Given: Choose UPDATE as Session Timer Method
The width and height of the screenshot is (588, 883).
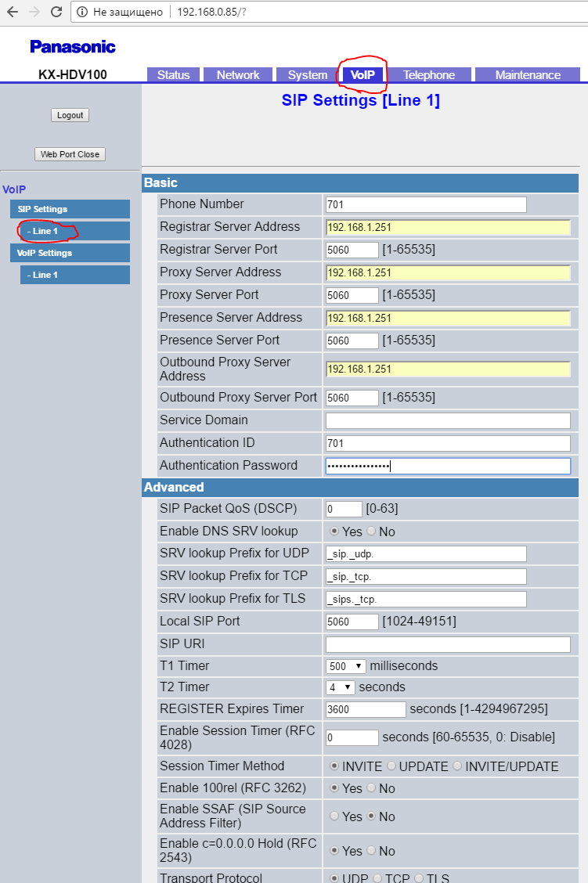Looking at the screenshot, I should point(392,766).
